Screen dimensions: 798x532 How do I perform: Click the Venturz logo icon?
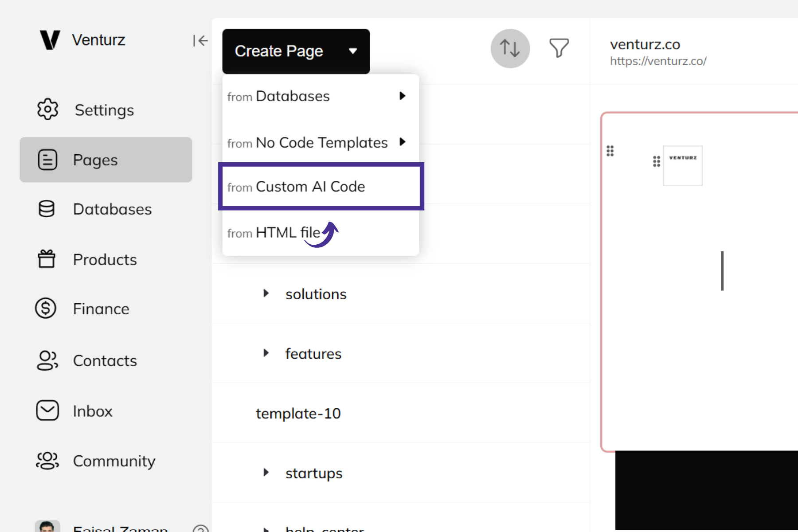(50, 40)
